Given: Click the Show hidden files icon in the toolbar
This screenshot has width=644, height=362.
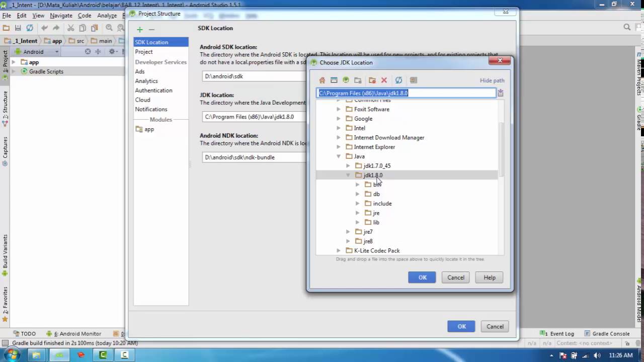Looking at the screenshot, I should pyautogui.click(x=414, y=80).
